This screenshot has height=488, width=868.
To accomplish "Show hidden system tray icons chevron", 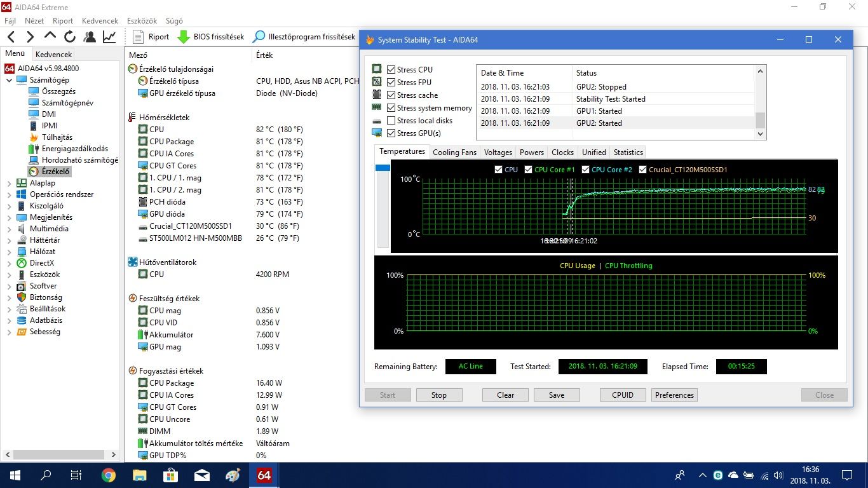I will 702,475.
